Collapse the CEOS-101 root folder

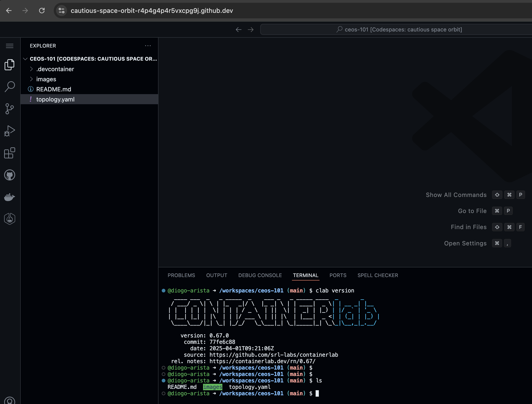click(25, 59)
